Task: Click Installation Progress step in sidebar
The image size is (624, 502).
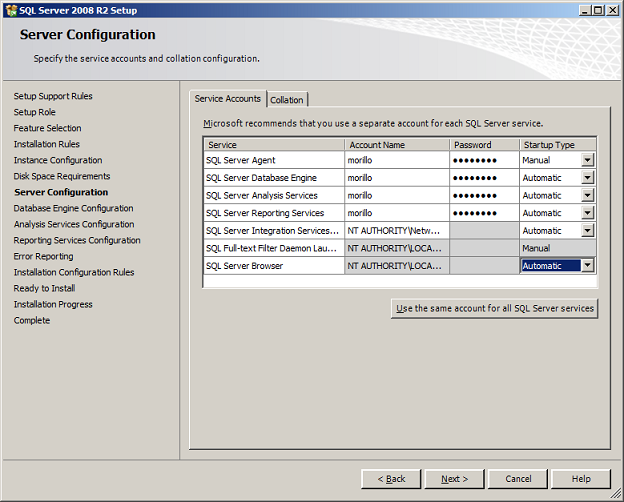Action: (x=53, y=304)
